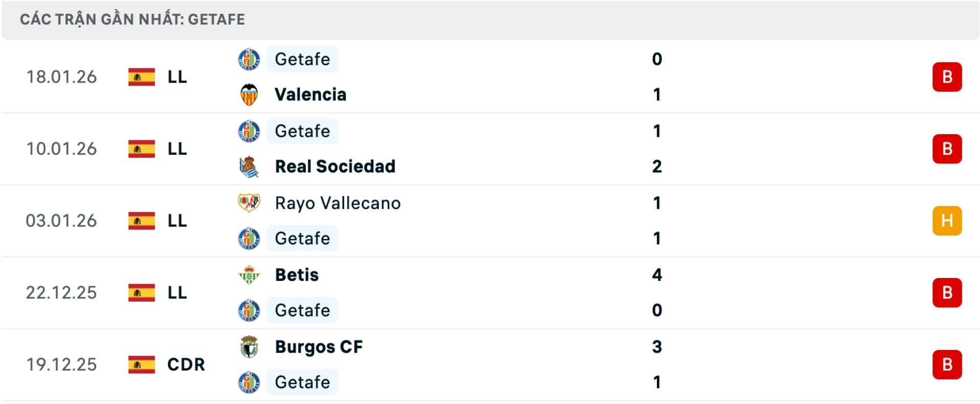Screen dimensions: 980x404
Task: Select the date 19.12.25
Action: point(61,364)
